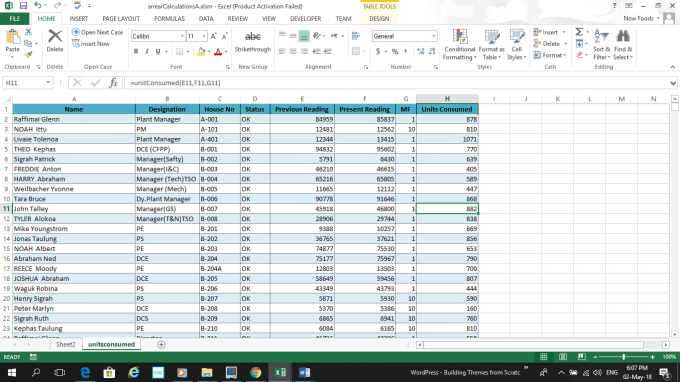
Task: Click the Cut scissors icon
Action: (29, 32)
